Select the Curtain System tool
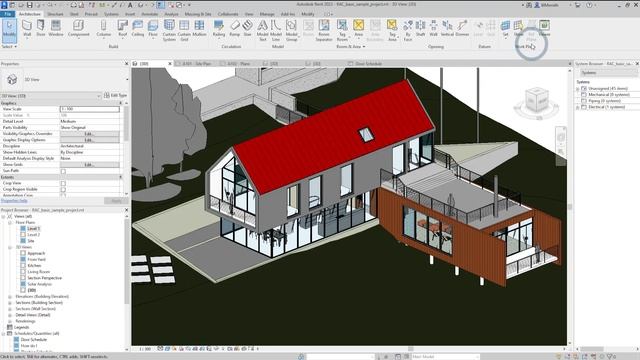The height and width of the screenshot is (360, 640). click(169, 31)
